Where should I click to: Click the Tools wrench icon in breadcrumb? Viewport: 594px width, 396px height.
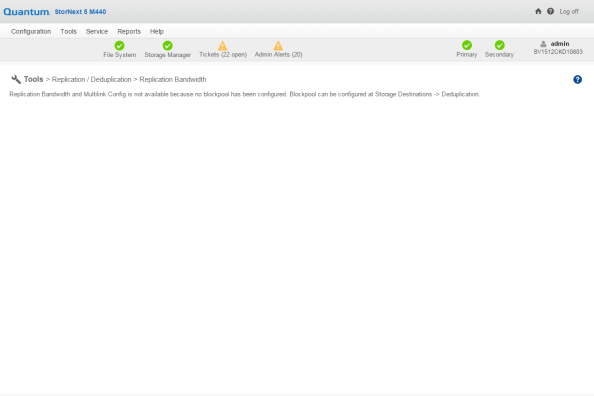pyautogui.click(x=16, y=79)
